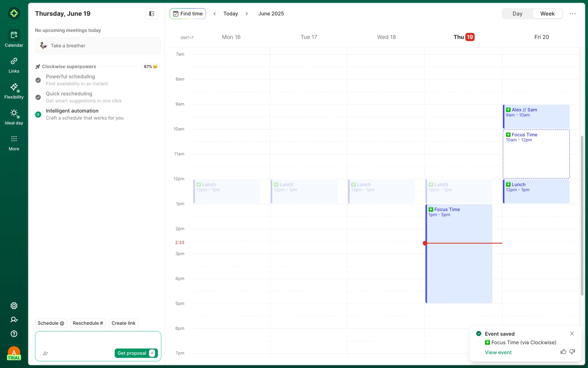Open the help question mark icon
The width and height of the screenshot is (588, 368).
tap(14, 334)
